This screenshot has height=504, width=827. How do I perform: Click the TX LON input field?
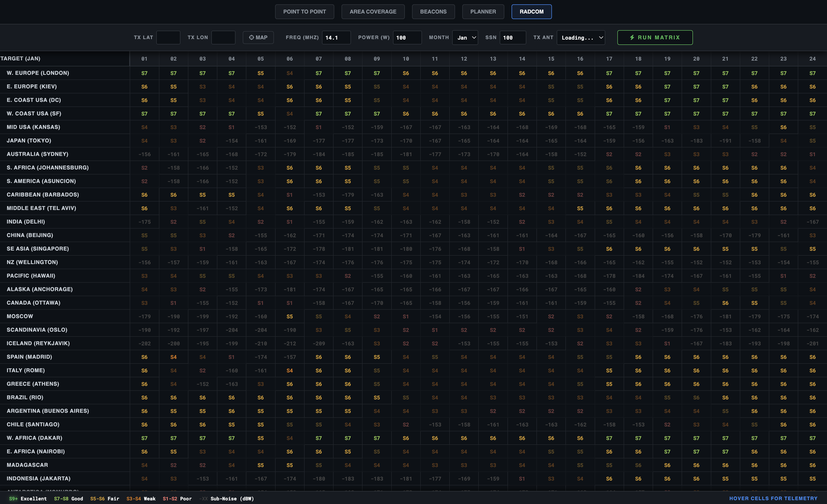pos(223,38)
